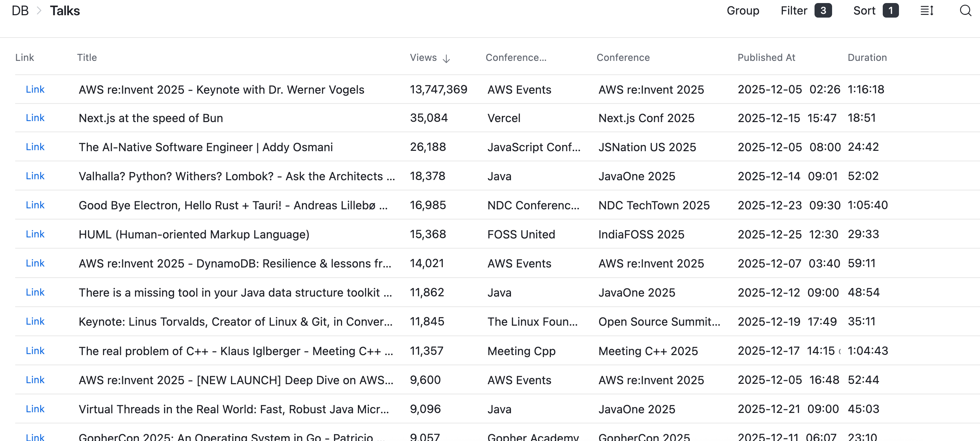This screenshot has width=980, height=441.
Task: Open the Group options
Action: point(743,11)
